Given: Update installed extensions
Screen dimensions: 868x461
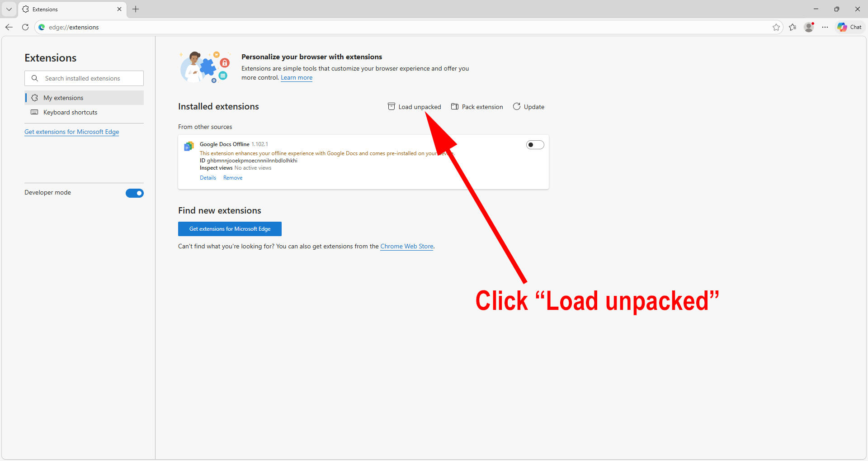Looking at the screenshot, I should tap(528, 107).
